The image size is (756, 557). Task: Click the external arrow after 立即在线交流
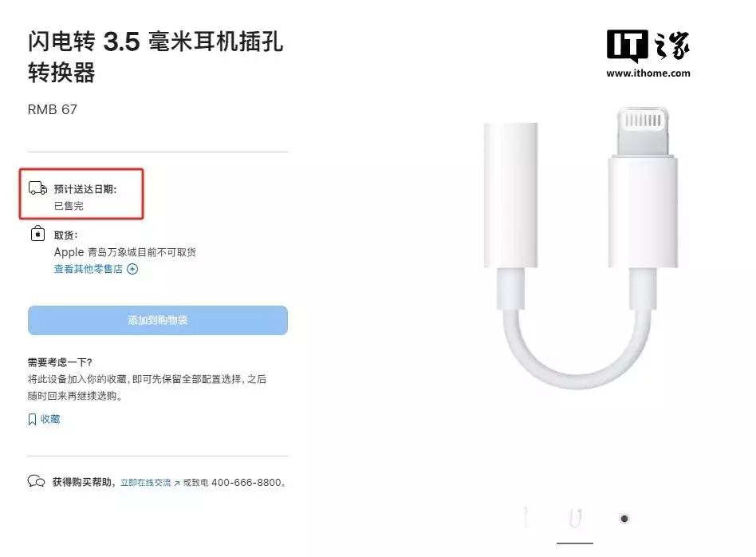coord(177,483)
